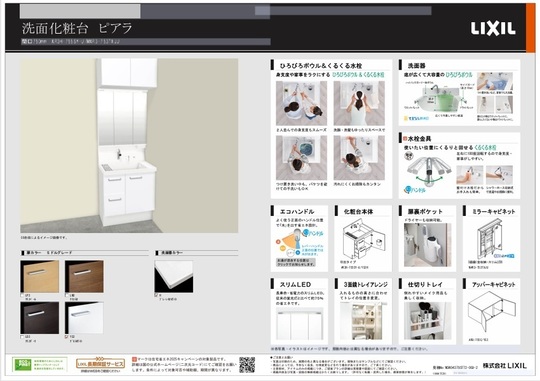Click the main vanity product render image
This screenshot has width=540, height=381.
[x=129, y=145]
